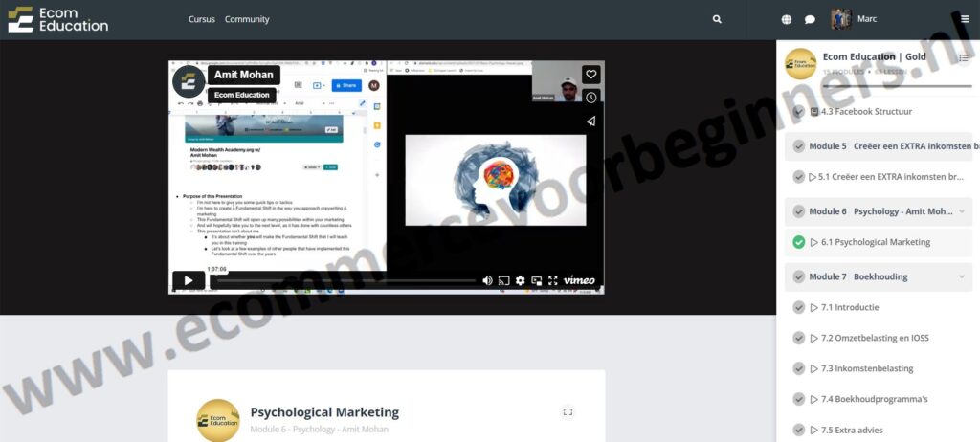Image resolution: width=980 pixels, height=442 pixels.
Task: Click Ecom Education label in video overlay
Action: (x=242, y=95)
